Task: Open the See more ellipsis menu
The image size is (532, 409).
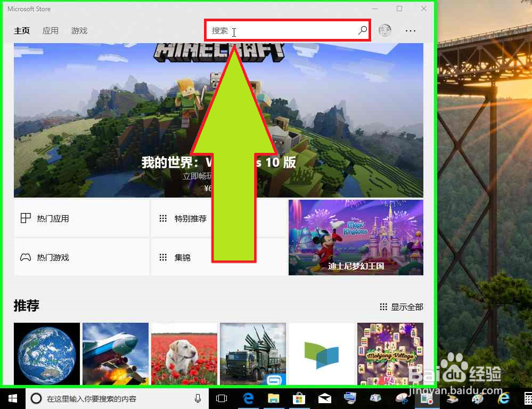Action: (410, 30)
